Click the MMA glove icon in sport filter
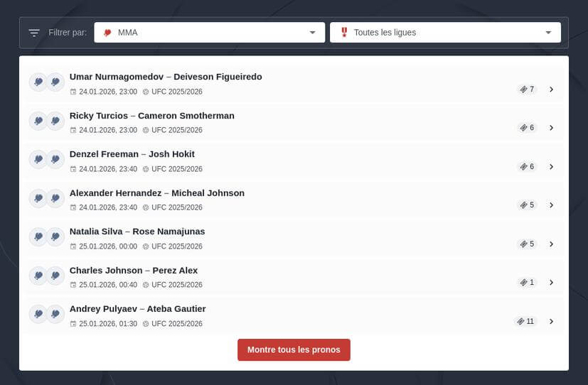This screenshot has width=588, height=385. pyautogui.click(x=107, y=33)
